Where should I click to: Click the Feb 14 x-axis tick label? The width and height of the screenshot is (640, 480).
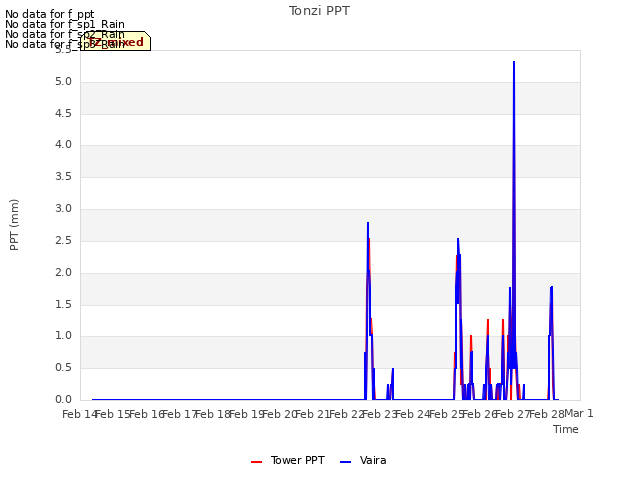click(x=80, y=414)
